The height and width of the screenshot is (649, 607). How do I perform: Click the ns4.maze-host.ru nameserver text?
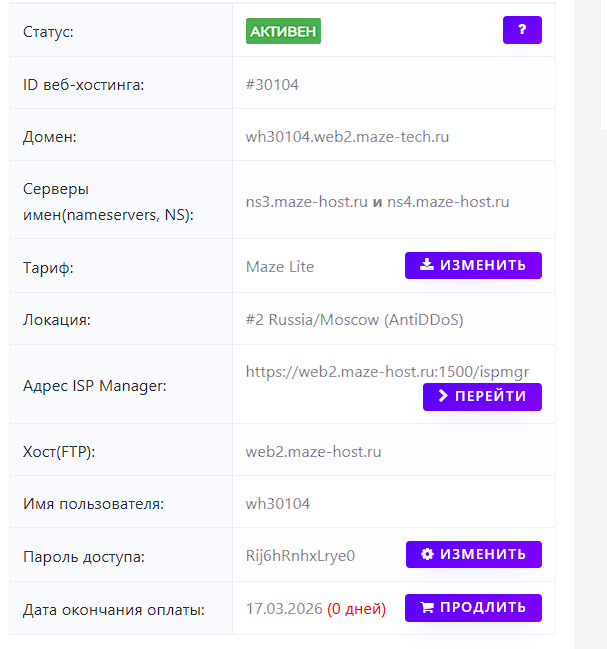point(448,202)
